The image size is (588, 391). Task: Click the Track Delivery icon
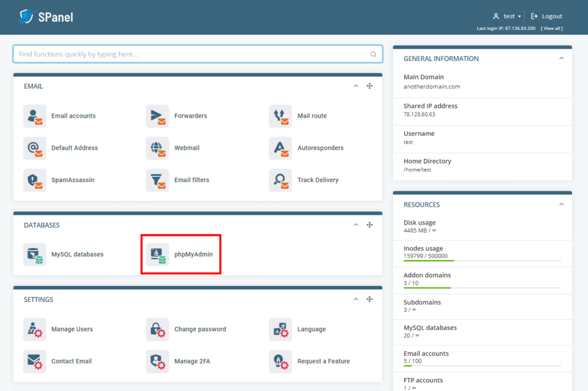pyautogui.click(x=280, y=180)
